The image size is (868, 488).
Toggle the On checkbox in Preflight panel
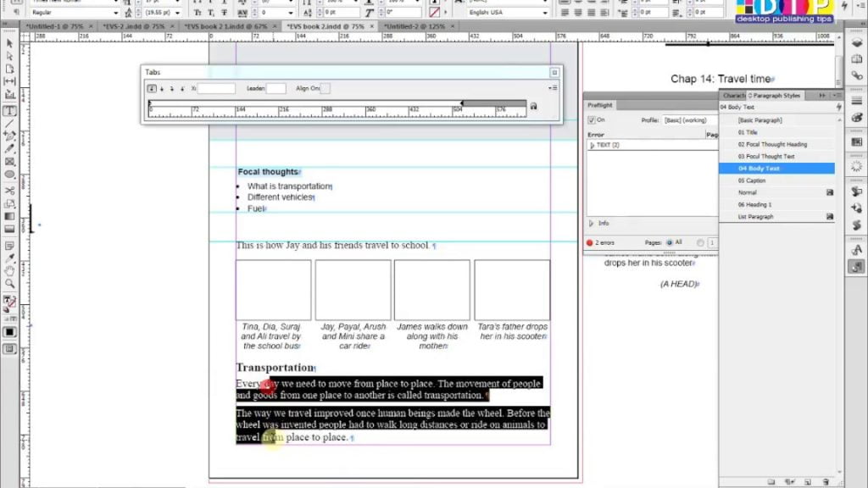591,119
